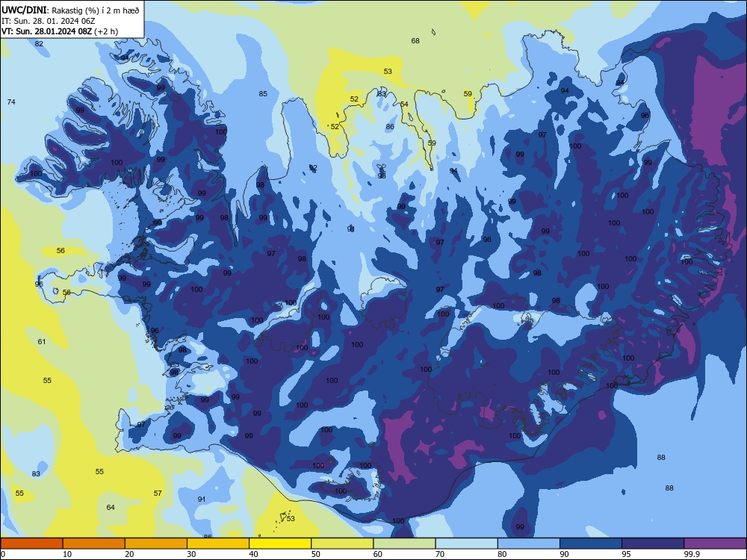
Task: Click the 60–70 pale green legend swatch
Action: pos(404,544)
